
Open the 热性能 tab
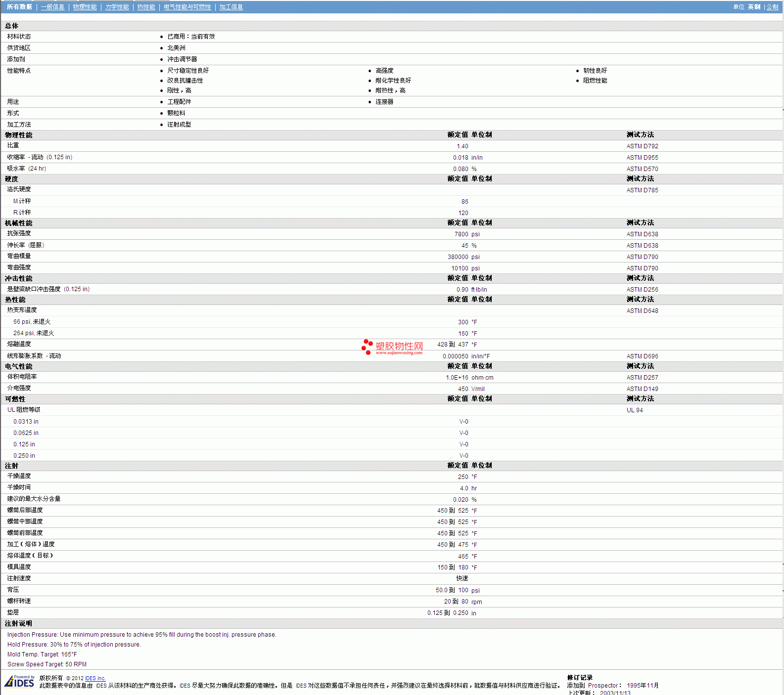(x=146, y=7)
